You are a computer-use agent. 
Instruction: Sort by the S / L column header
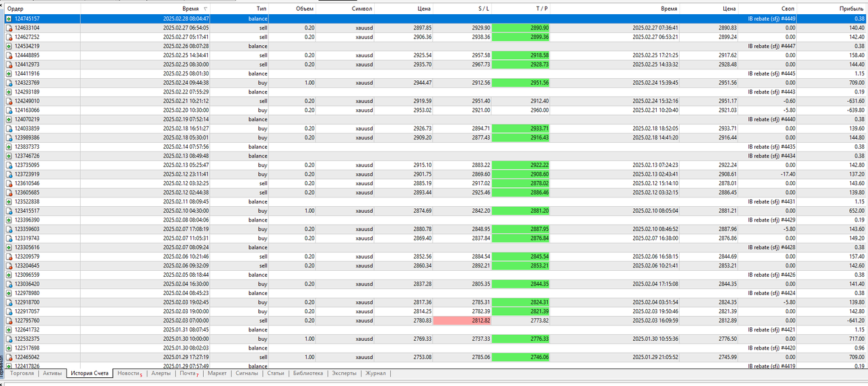pos(462,9)
